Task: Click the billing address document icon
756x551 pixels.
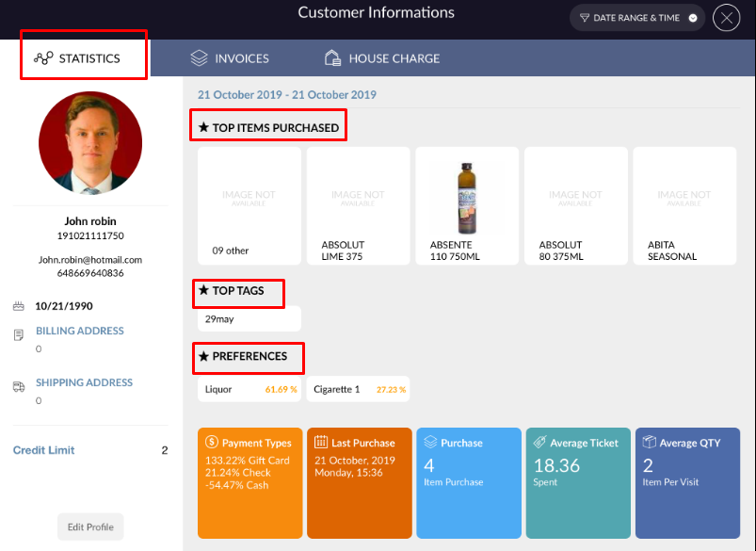Action: 19,335
